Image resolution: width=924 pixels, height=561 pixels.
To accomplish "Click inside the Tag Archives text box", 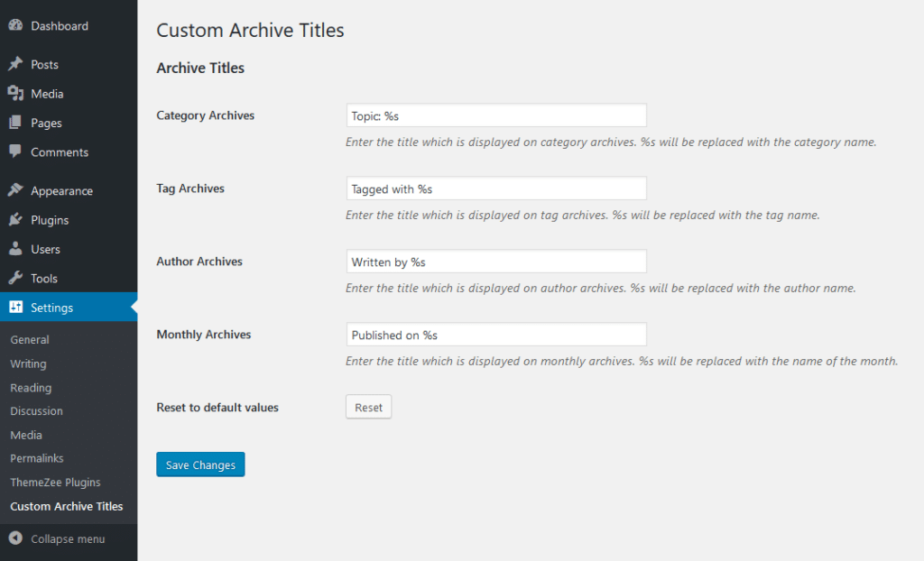I will pos(496,188).
